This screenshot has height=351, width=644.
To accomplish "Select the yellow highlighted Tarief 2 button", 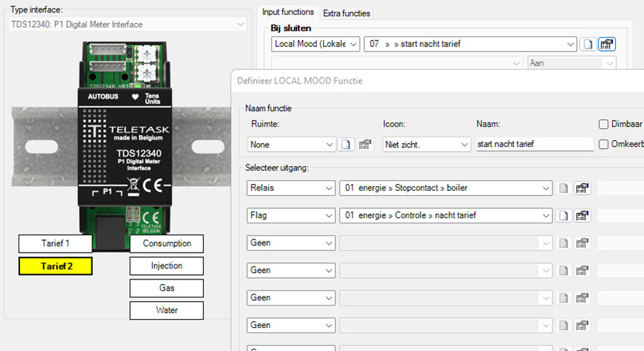I will (x=55, y=266).
